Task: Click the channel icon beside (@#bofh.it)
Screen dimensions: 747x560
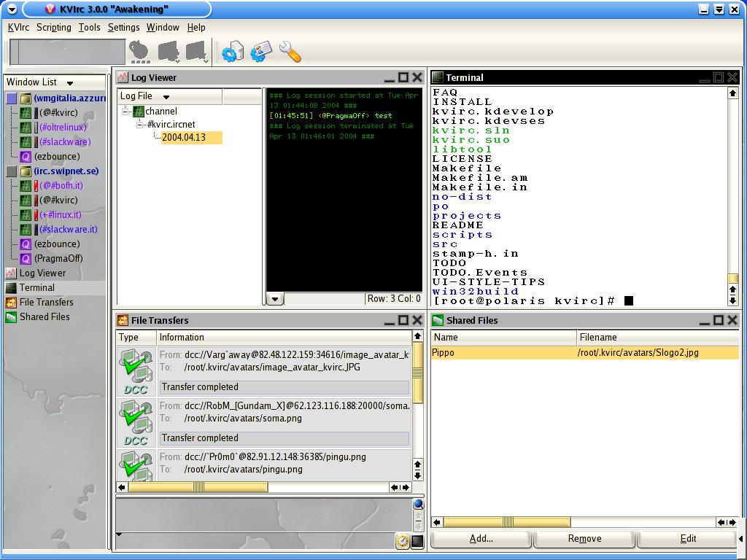Action: 26,186
